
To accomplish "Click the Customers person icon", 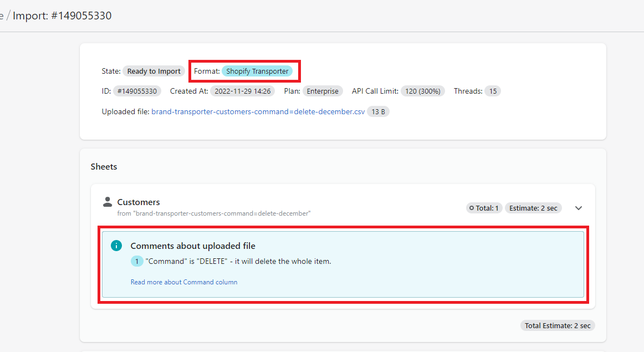I will (x=108, y=202).
